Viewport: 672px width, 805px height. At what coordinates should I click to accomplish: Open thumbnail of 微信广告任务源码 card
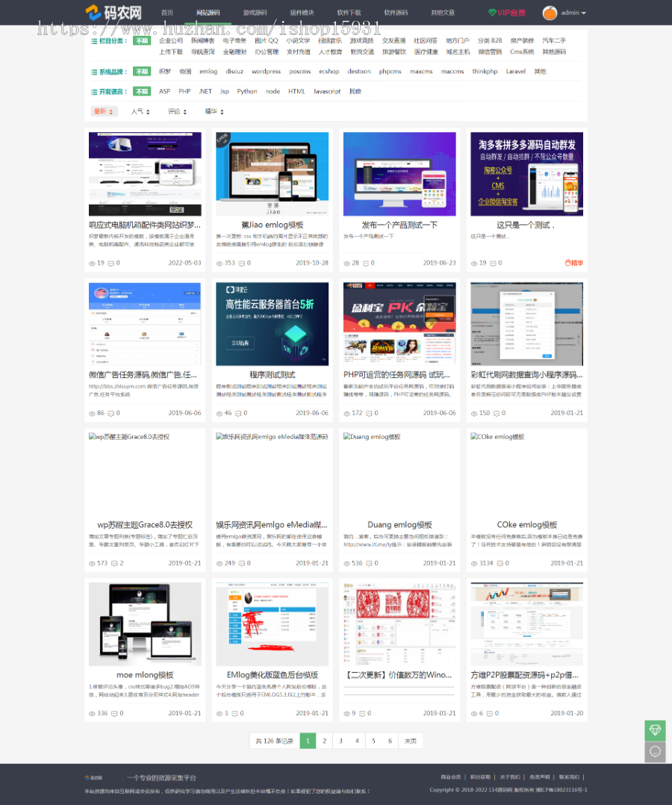[145, 324]
